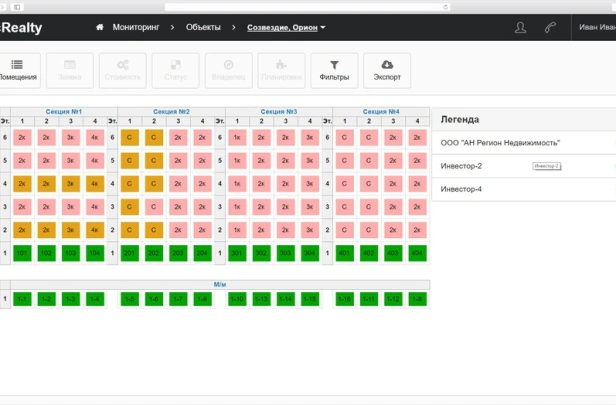
Task: Select green apartment cell 101
Action: pos(22,253)
